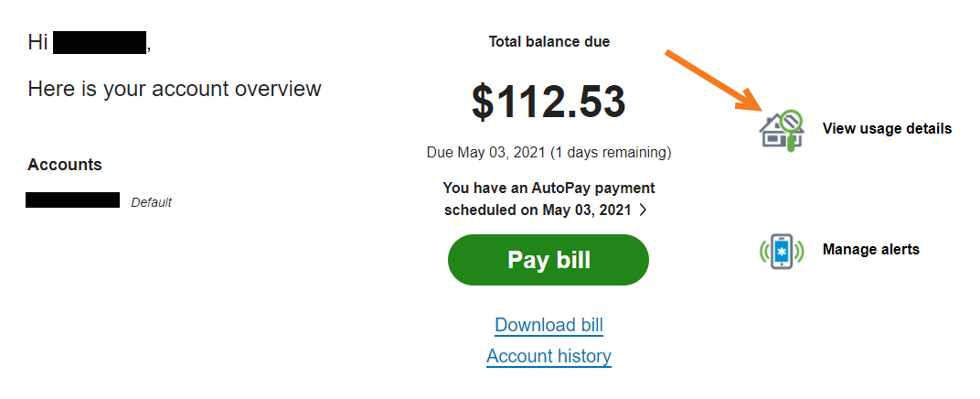Click the $112.53 balance amount
The image size is (980, 399).
pos(549,102)
